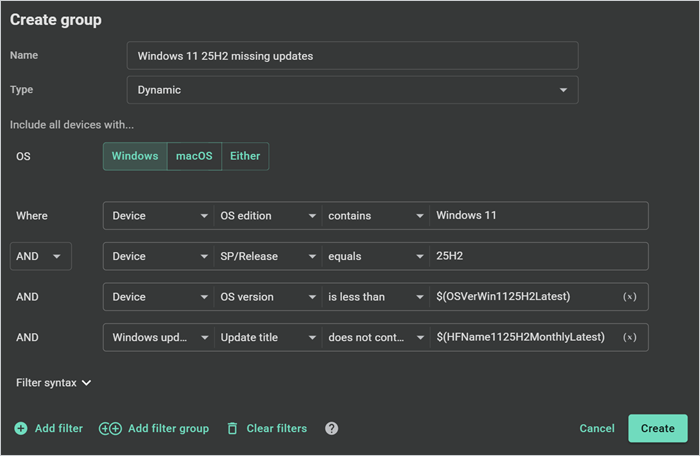The width and height of the screenshot is (700, 456).
Task: Select macOS as the OS
Action: pos(194,156)
